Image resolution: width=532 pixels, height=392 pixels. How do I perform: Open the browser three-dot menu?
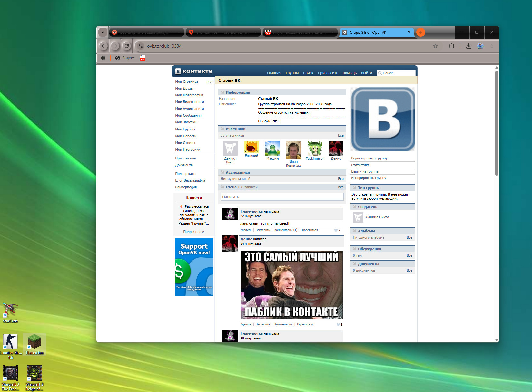pyautogui.click(x=492, y=46)
